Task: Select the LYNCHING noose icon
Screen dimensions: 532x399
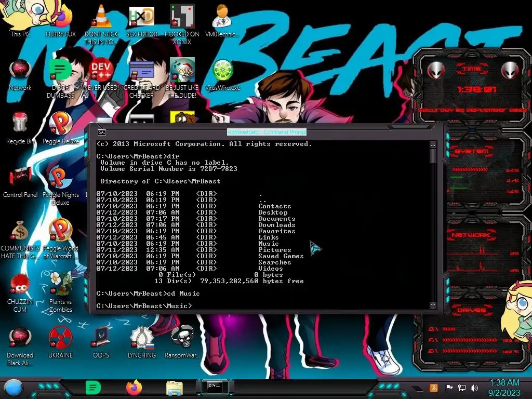Action: point(142,343)
